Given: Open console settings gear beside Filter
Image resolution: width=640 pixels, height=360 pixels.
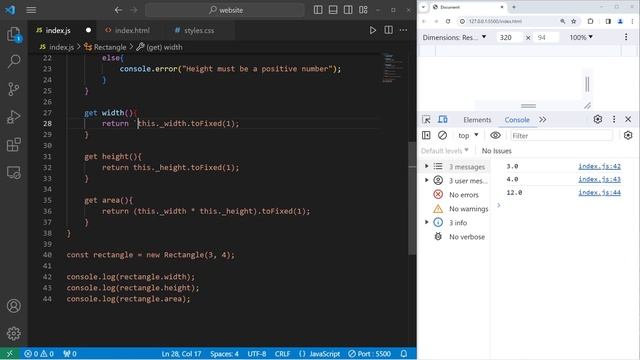Looking at the screenshot, I should pyautogui.click(x=628, y=136).
